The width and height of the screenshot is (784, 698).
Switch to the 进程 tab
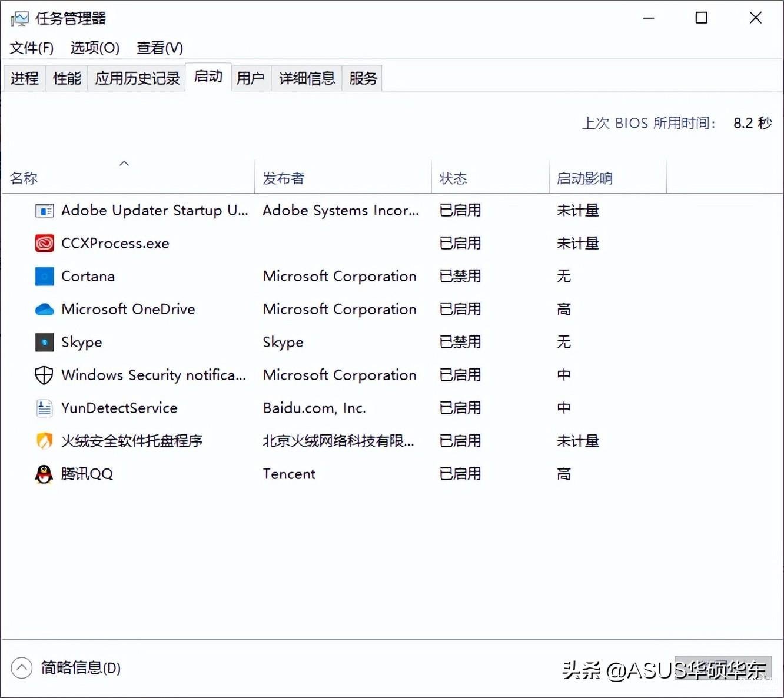tap(25, 78)
